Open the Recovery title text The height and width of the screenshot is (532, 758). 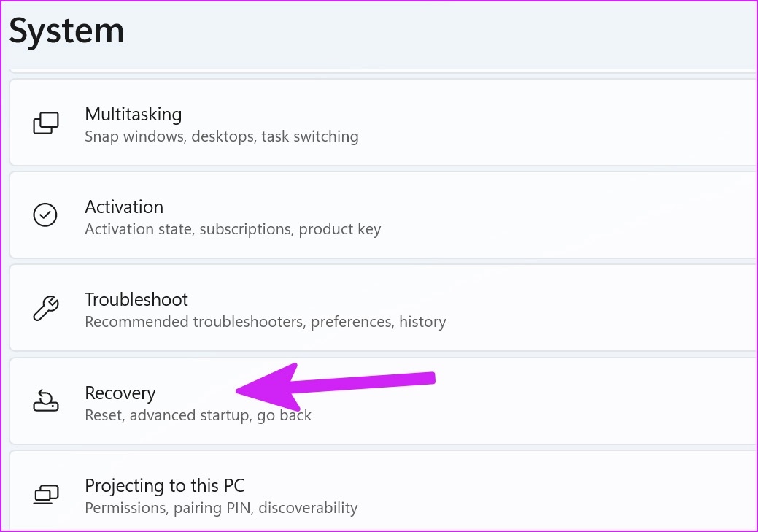coord(120,393)
